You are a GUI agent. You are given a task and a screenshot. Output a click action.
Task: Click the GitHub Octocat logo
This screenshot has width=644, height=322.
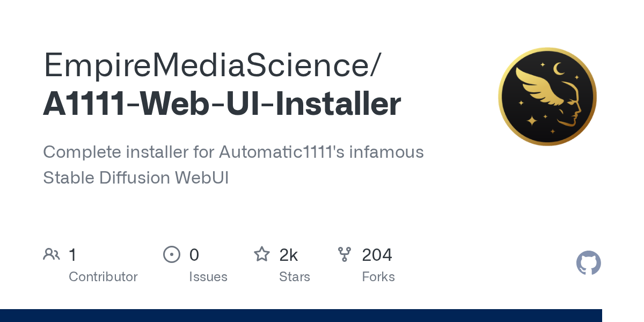tap(588, 263)
